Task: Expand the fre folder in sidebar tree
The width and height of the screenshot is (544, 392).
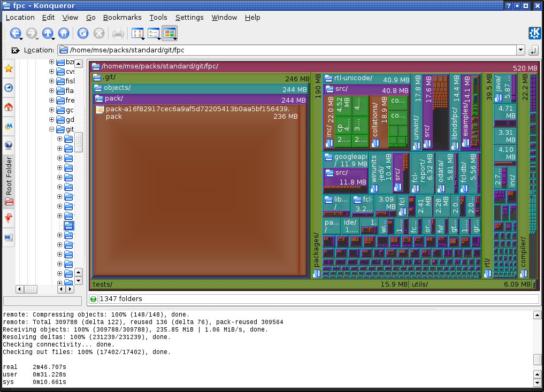Action: 52,101
